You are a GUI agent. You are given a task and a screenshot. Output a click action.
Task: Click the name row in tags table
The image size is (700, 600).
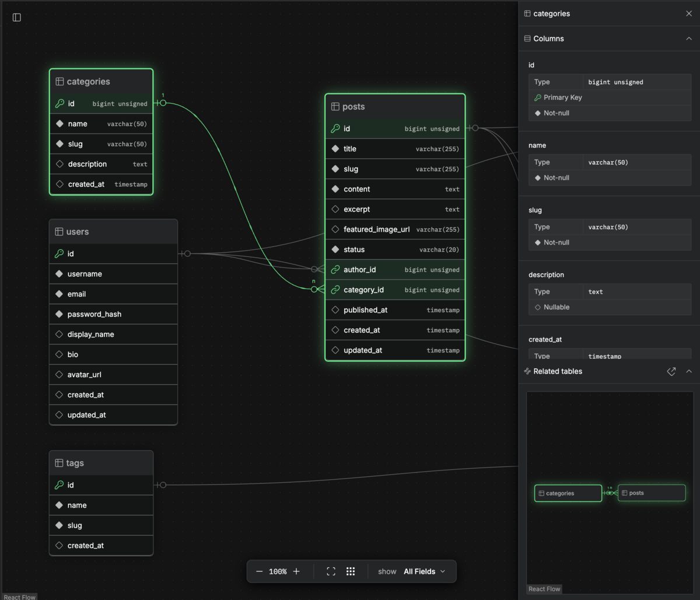coord(101,505)
